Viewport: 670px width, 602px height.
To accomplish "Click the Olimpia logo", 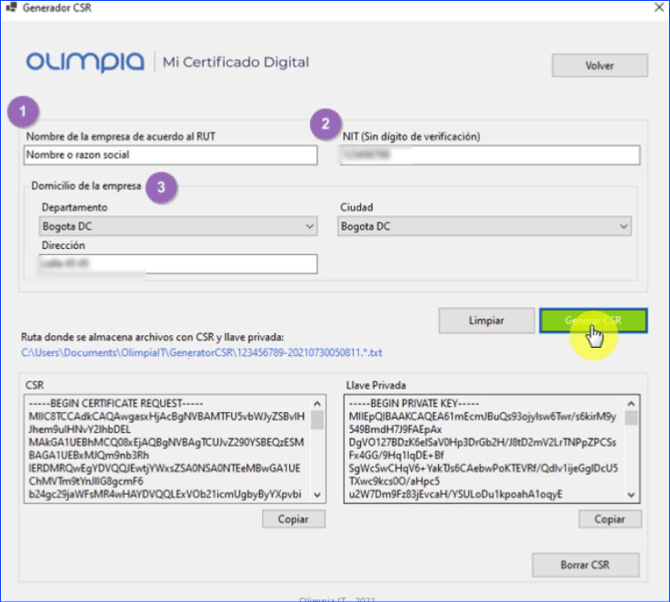I will click(x=85, y=62).
